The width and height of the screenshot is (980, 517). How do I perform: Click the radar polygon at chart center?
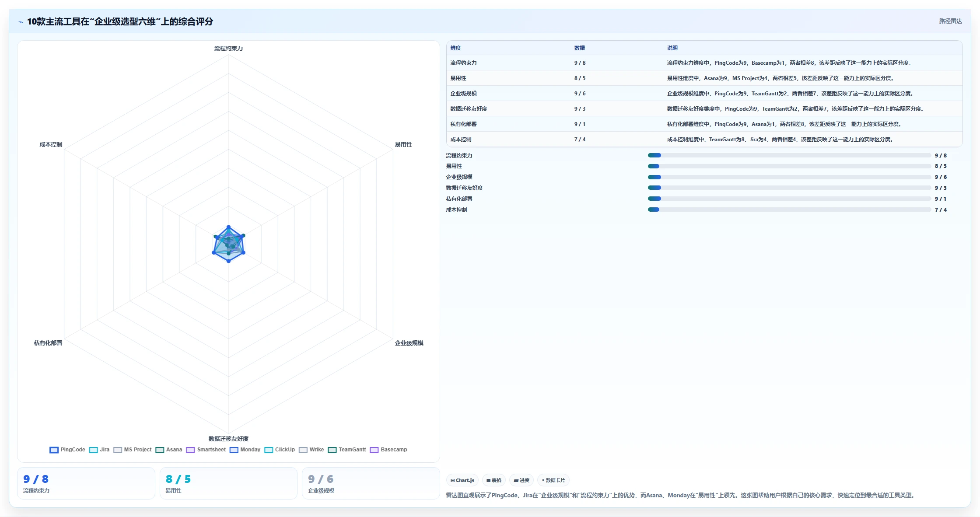(228, 244)
